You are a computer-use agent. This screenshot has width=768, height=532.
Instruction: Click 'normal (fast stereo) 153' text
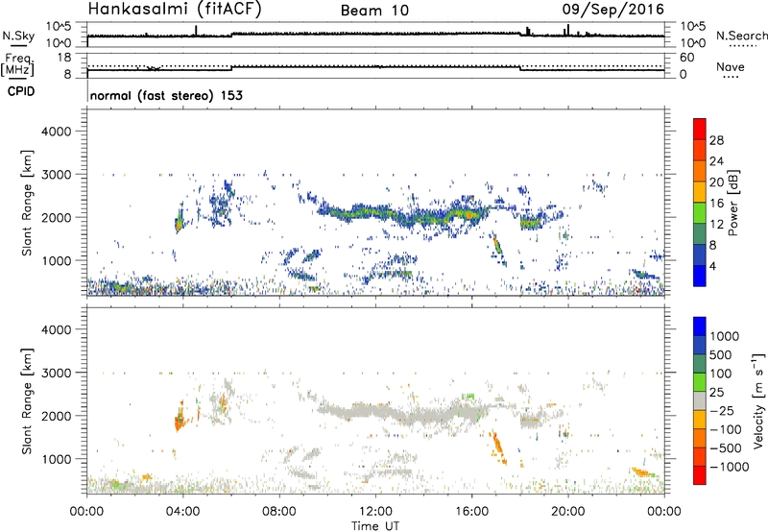click(166, 95)
